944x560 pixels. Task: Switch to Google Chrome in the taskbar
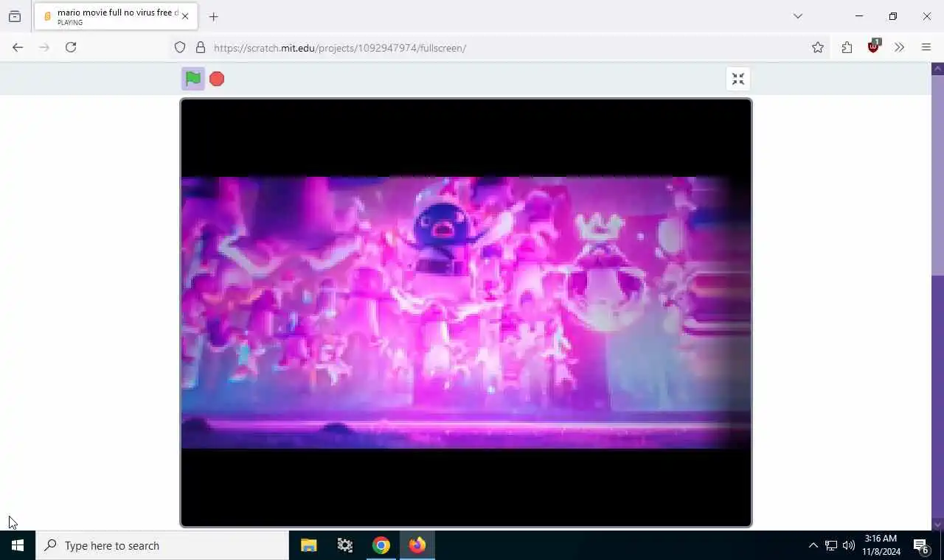point(381,545)
